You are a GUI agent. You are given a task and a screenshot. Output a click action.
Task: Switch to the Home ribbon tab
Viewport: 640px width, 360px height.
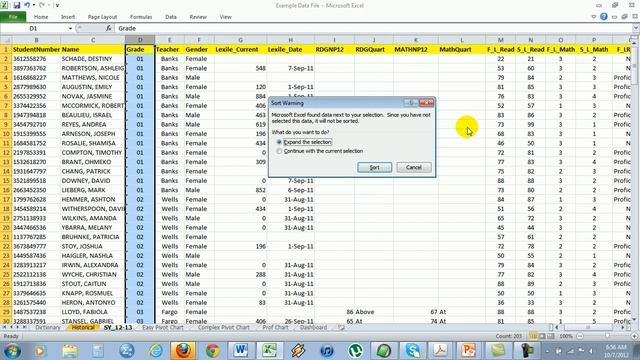coord(41,17)
